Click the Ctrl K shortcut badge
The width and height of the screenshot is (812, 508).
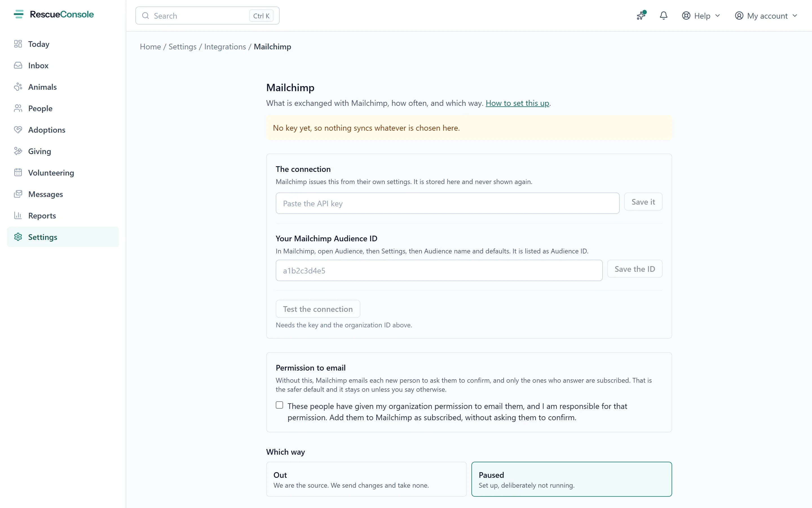coord(261,16)
